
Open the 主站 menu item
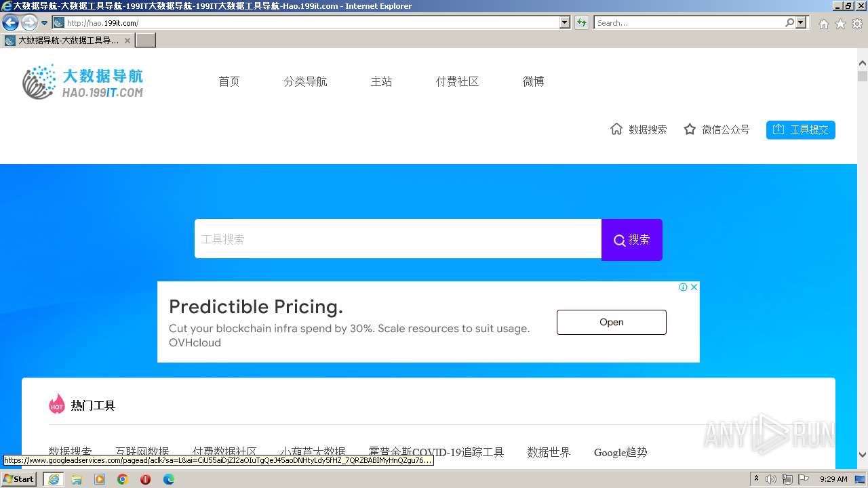(x=381, y=81)
